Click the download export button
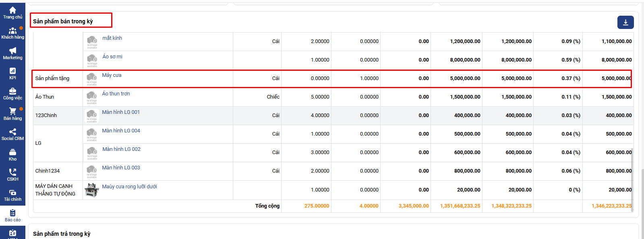Viewport: 644px width, 239px height. pos(625,23)
